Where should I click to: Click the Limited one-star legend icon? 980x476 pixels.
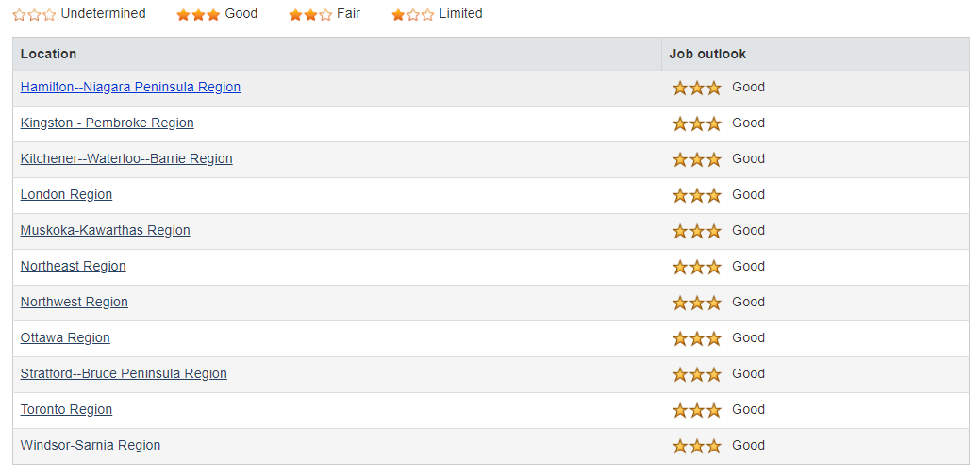click(x=412, y=14)
